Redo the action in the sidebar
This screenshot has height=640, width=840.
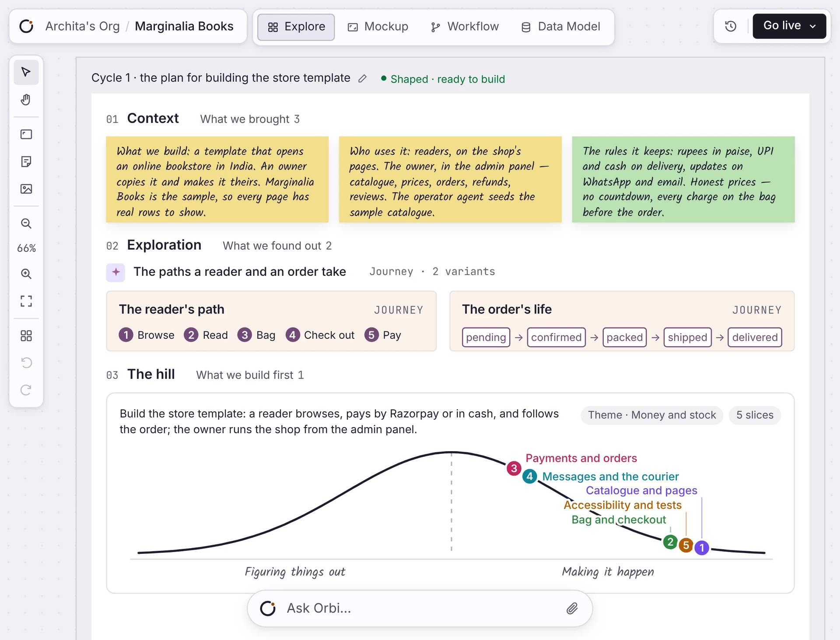[26, 390]
